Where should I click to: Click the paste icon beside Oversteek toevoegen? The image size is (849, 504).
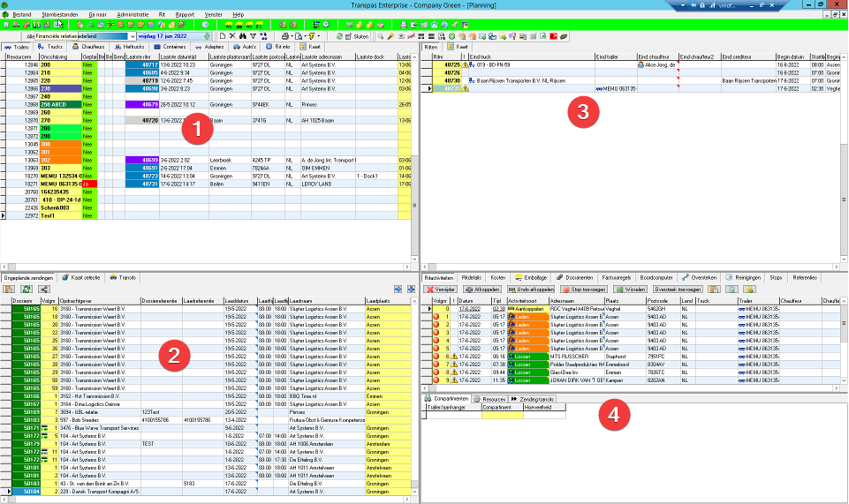(x=714, y=290)
